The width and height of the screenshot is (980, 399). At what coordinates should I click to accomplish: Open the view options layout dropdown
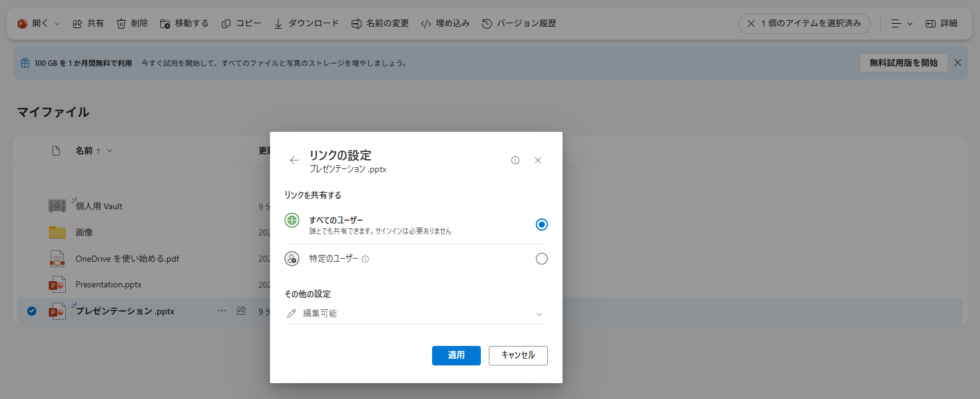(901, 24)
